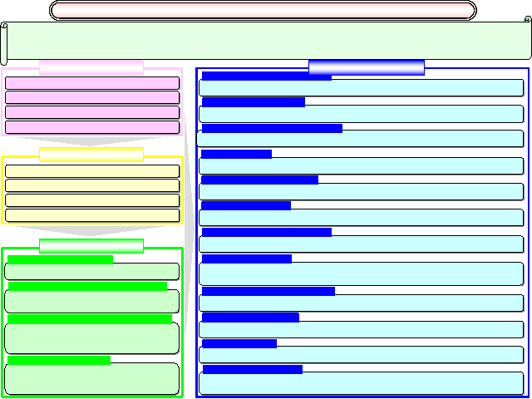Click the rounded title bar at the top
This screenshot has width=532, height=399.
(263, 10)
